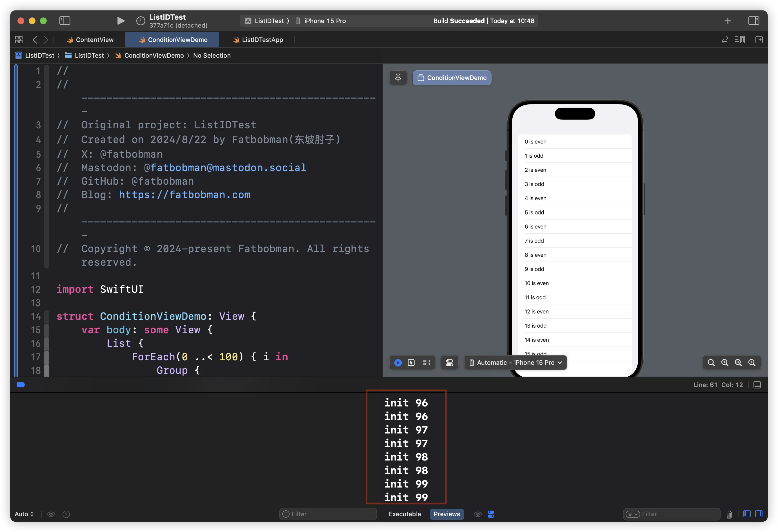778x532 pixels.
Task: Open ListIDTest project breadcrumb
Action: [35, 55]
